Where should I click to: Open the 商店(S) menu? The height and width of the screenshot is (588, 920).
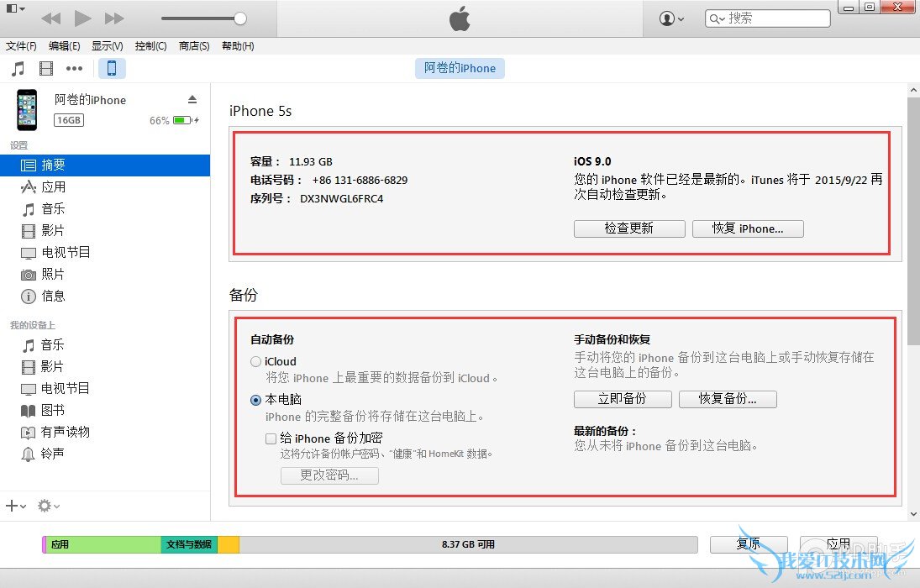[194, 45]
